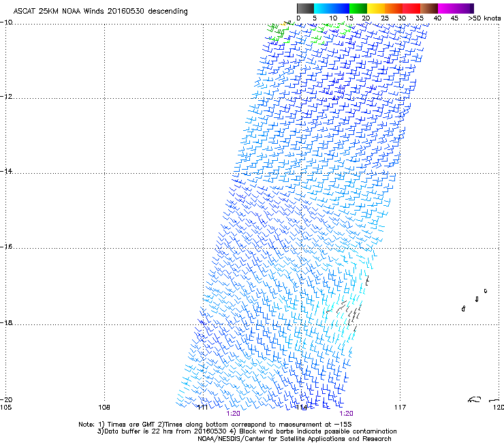Viewport: 504px width, 443px height.
Task: Pick the orange 25–30 knots legend segment
Action: point(394,8)
